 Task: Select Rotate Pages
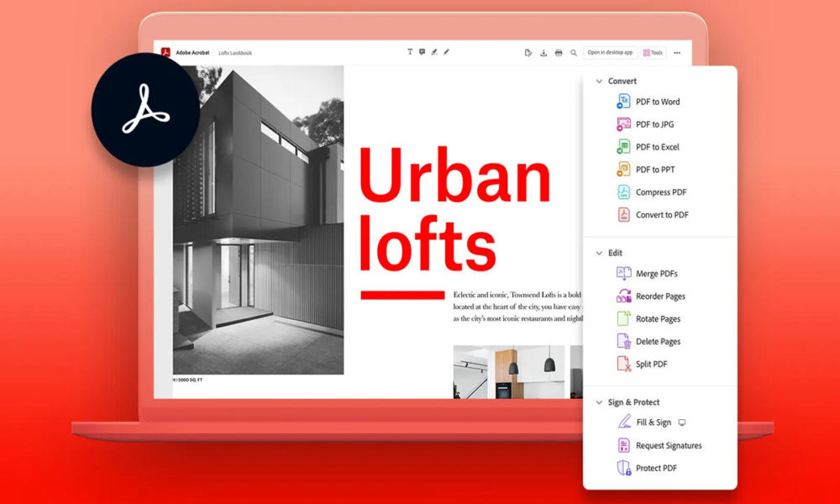659,318
